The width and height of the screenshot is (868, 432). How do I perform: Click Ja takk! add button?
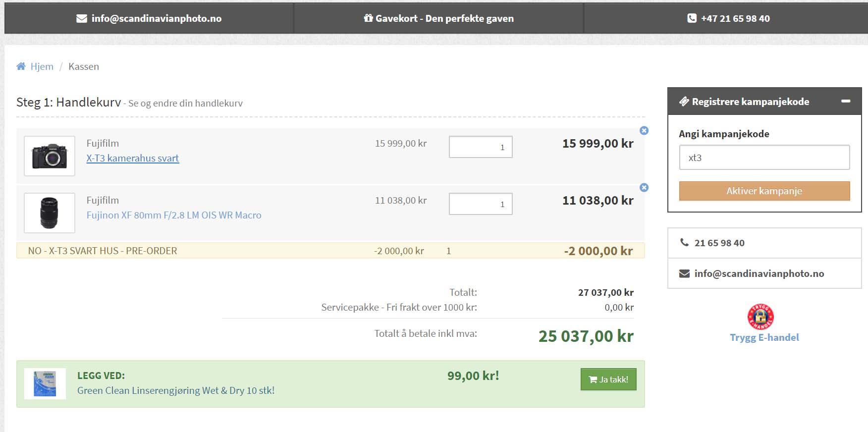tap(608, 379)
